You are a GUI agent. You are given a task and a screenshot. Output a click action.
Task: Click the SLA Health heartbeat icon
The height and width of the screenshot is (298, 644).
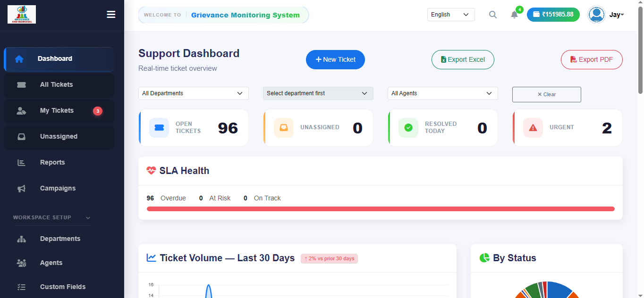coord(151,171)
